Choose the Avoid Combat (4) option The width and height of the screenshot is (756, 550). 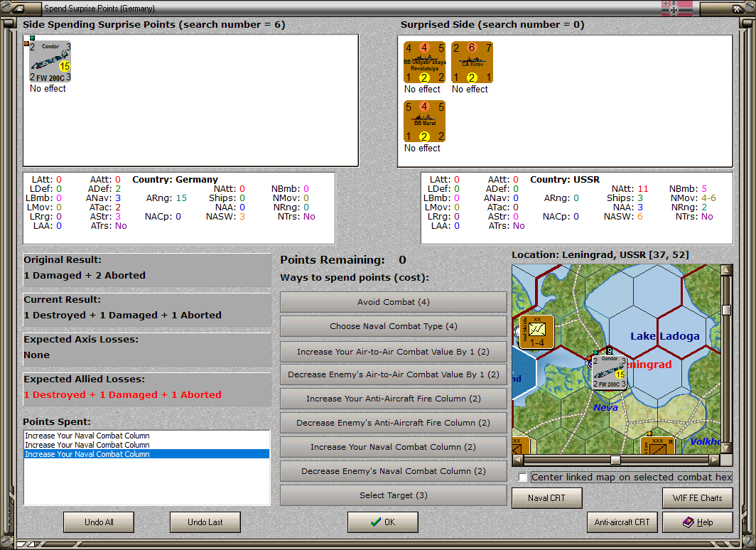393,302
